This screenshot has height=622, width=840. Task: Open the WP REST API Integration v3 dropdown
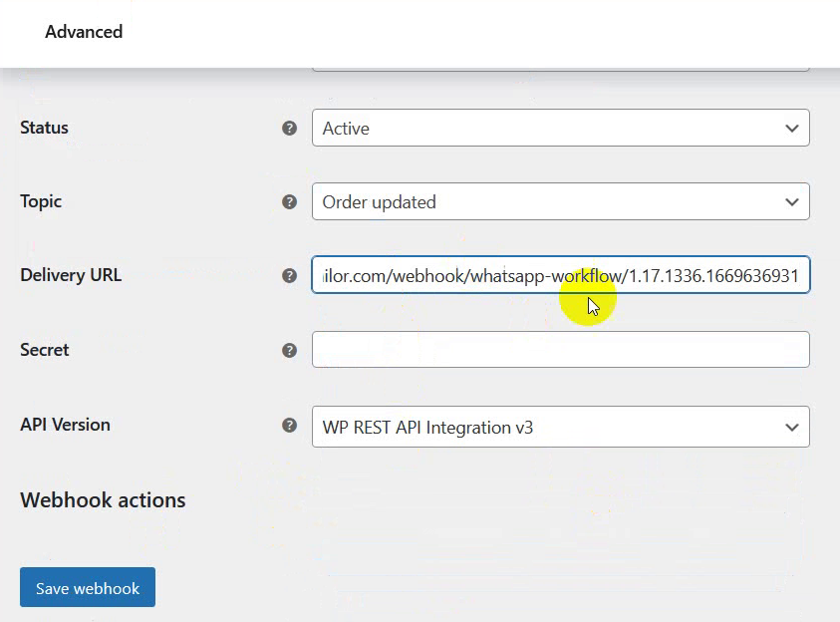[560, 427]
